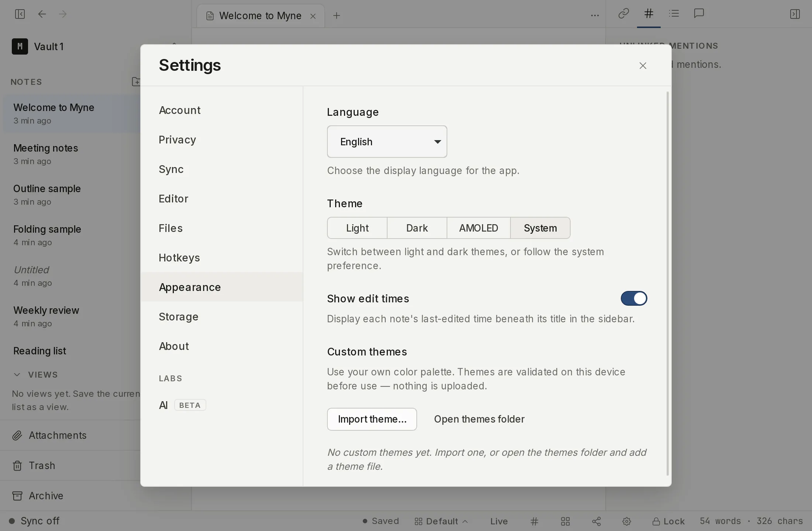Select the System theme option

click(x=540, y=228)
